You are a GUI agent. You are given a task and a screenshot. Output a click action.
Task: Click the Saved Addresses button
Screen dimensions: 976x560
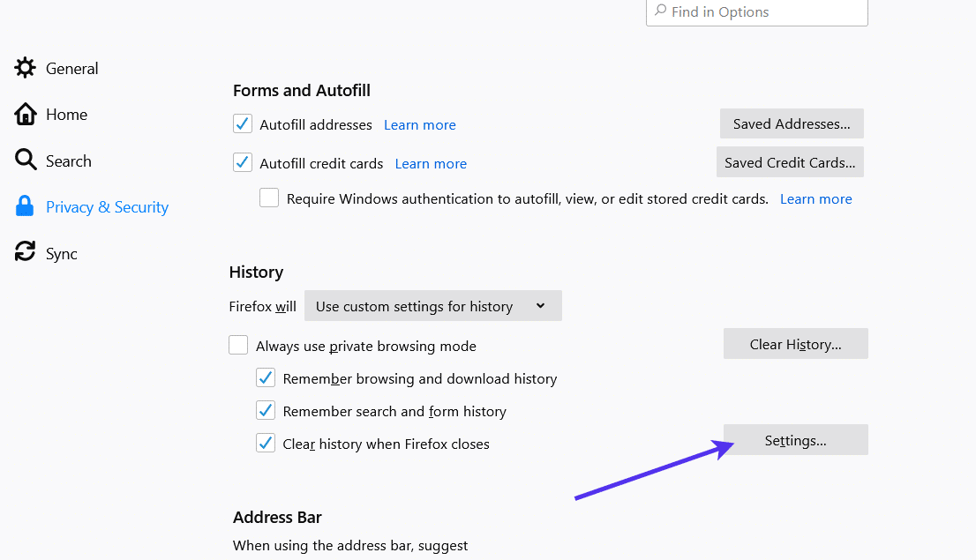click(791, 123)
